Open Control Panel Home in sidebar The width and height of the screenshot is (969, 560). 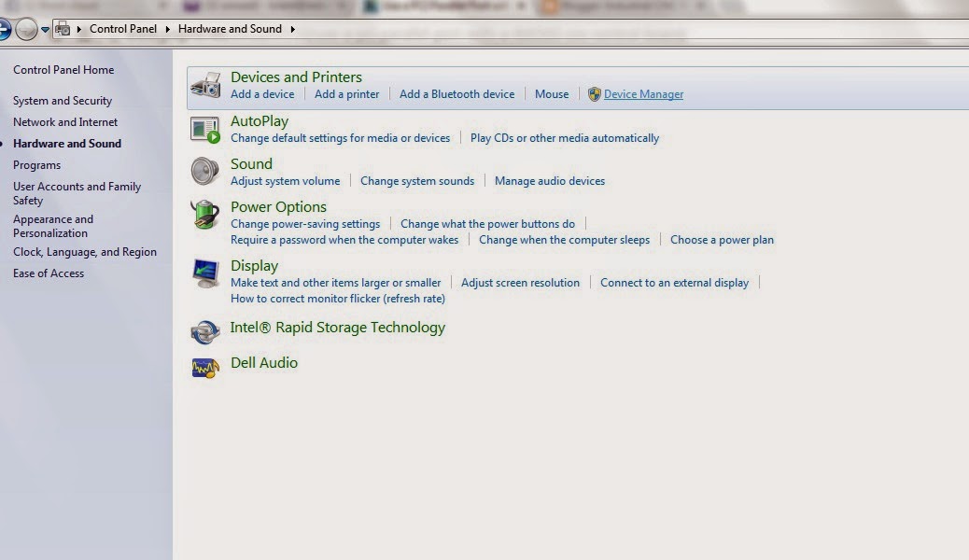click(63, 70)
